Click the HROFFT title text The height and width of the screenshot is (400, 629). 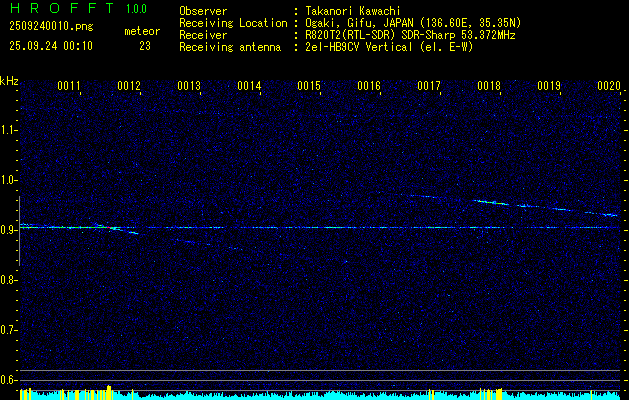62,8
